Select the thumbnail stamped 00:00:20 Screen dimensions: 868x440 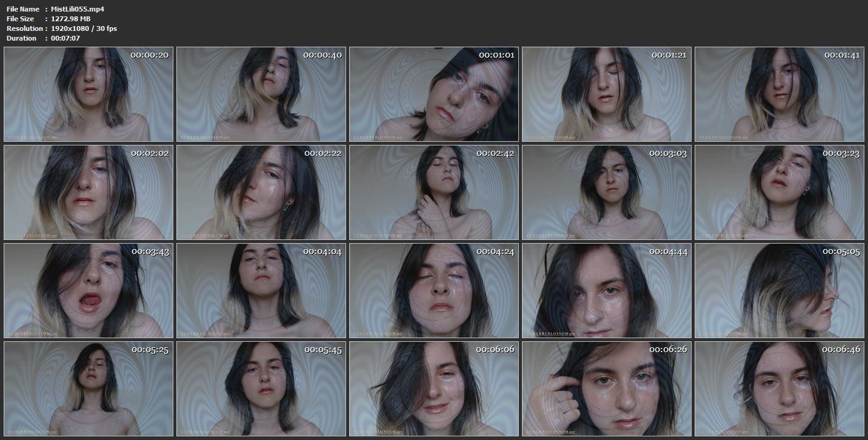(x=88, y=95)
